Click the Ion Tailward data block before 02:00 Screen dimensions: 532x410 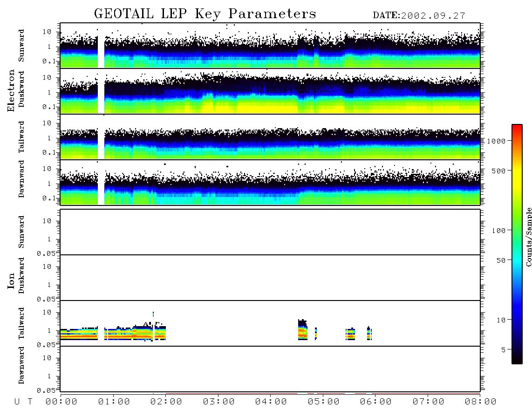click(113, 333)
